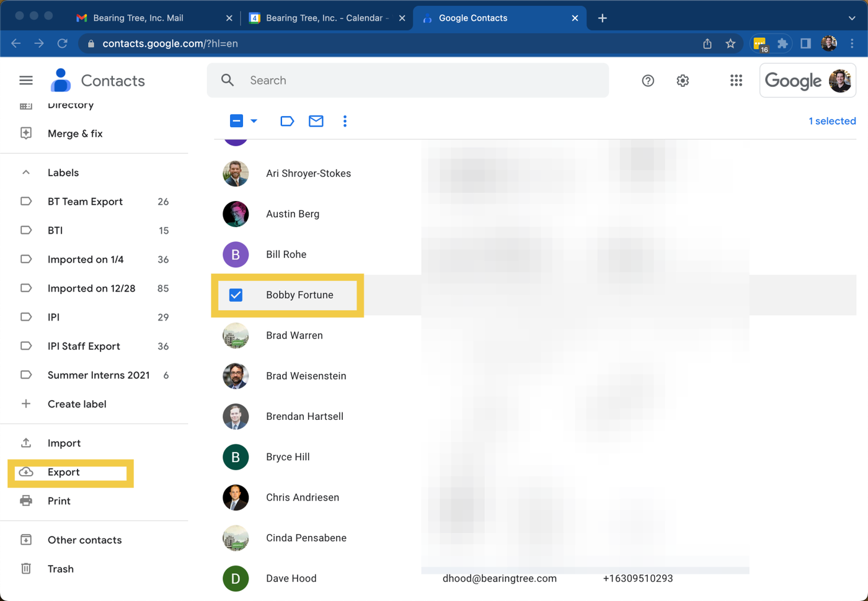Open the Settings gear icon
Viewport: 868px width, 601px height.
[683, 81]
